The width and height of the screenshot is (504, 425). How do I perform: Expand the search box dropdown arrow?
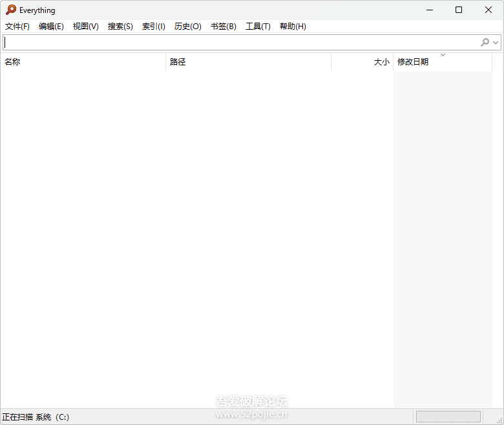click(x=496, y=43)
